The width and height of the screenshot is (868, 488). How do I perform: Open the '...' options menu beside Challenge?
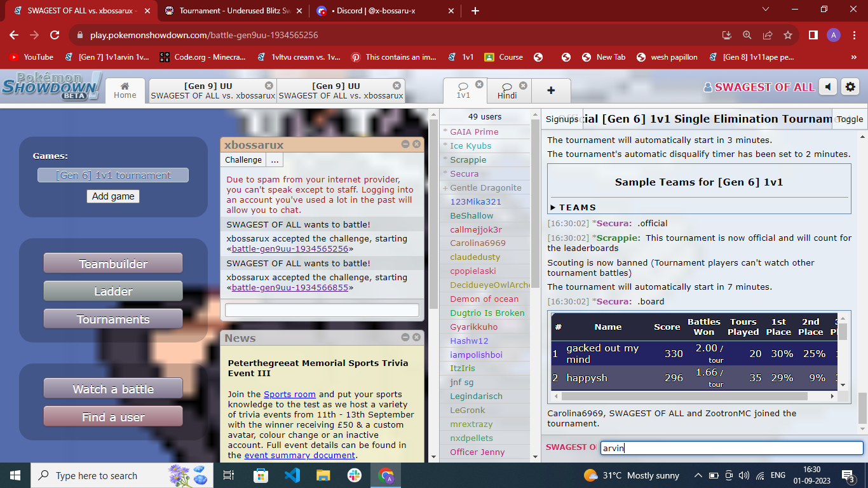(275, 160)
